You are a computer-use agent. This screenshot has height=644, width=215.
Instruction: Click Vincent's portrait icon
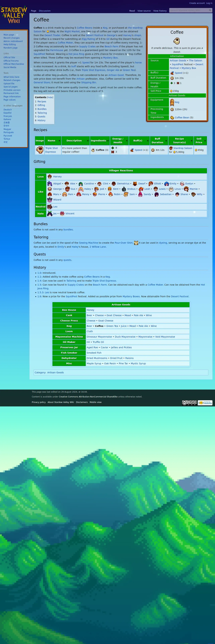click(x=62, y=213)
